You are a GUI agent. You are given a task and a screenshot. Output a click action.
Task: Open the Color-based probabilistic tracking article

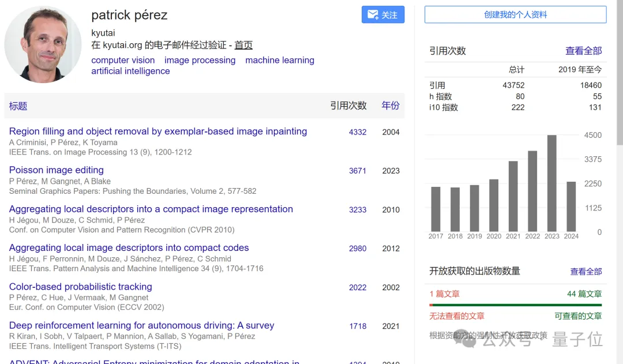pos(81,287)
